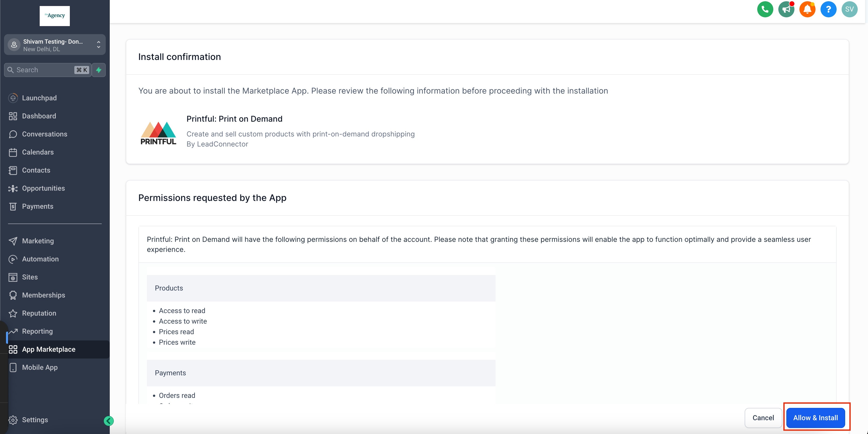Click the Agency logo in sidebar
Screen dimensions: 868x434
pos(55,16)
